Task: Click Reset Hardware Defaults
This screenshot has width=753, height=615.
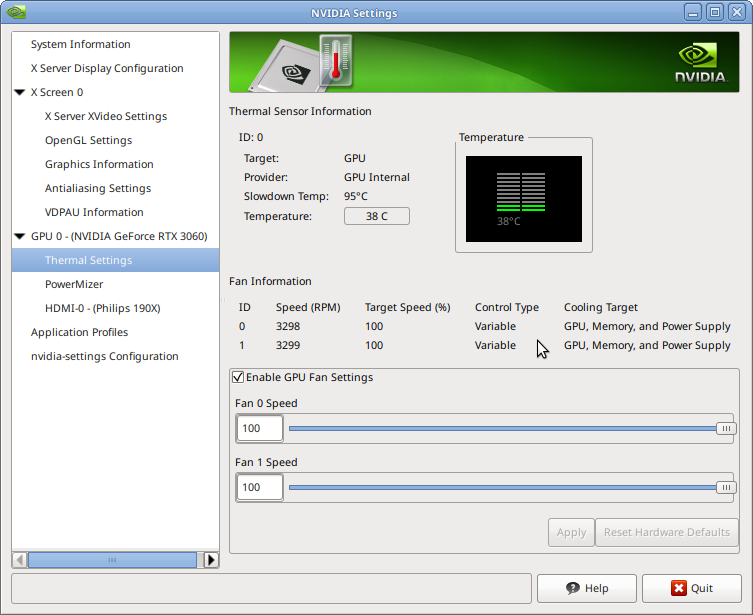Action: [x=666, y=532]
